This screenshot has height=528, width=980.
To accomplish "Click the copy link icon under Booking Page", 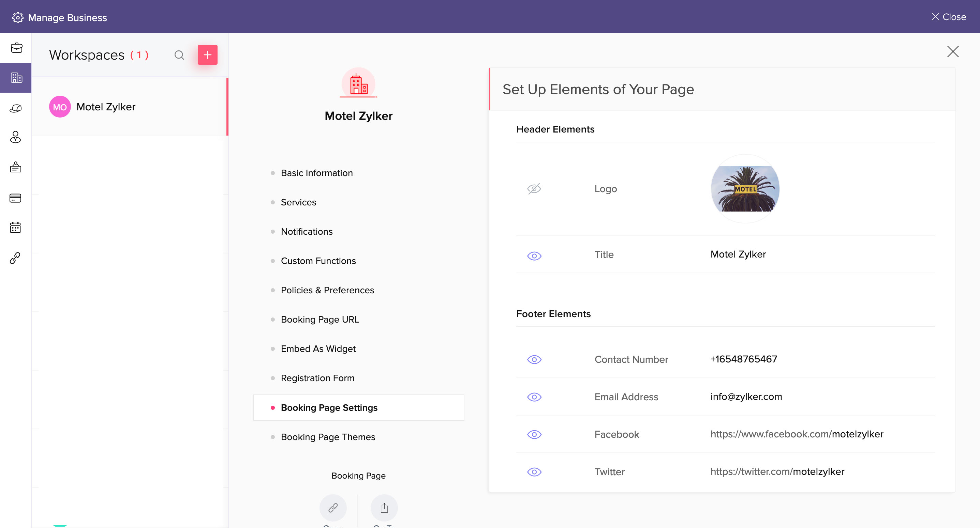I will 333,508.
